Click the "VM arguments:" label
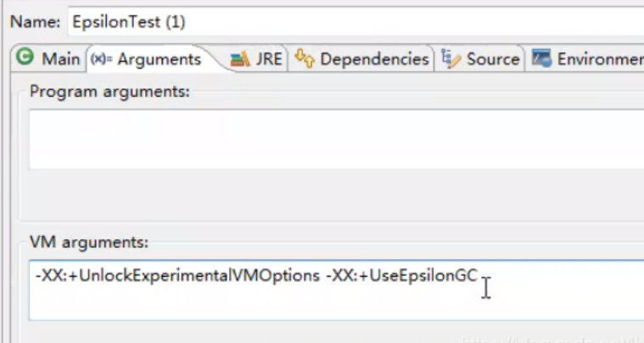This screenshot has height=343, width=644. [x=89, y=243]
